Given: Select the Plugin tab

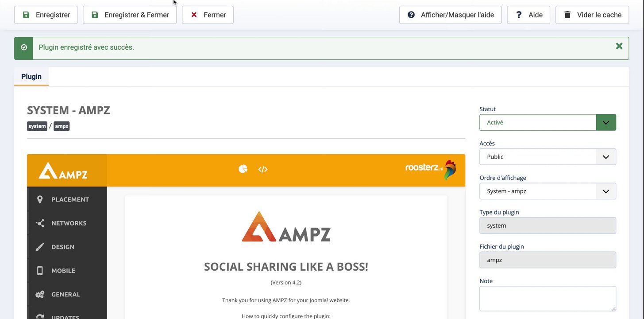Looking at the screenshot, I should pyautogui.click(x=31, y=76).
